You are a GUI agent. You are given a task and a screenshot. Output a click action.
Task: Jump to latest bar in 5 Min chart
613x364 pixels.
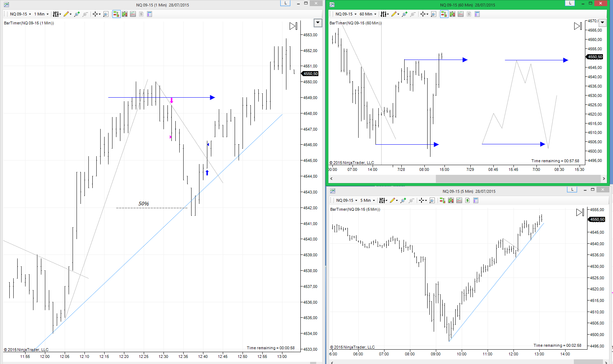click(x=580, y=212)
